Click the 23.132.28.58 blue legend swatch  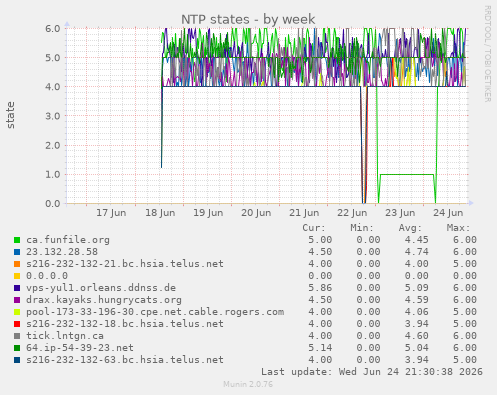click(17, 252)
